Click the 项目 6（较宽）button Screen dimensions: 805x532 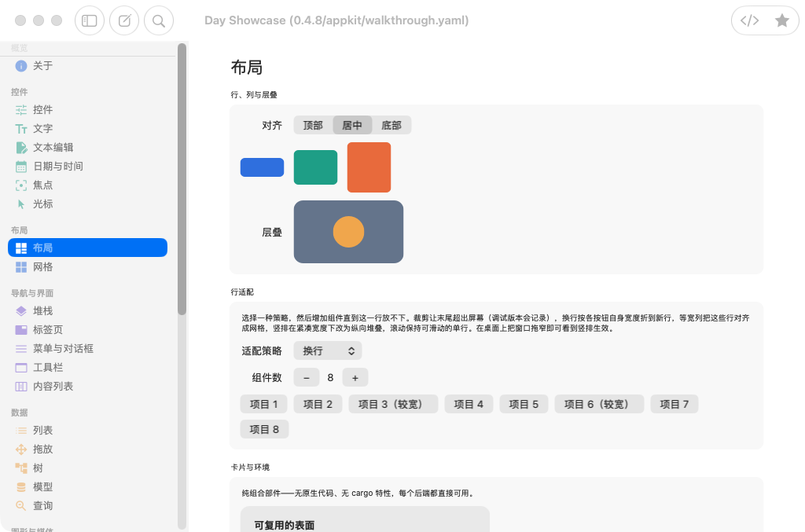599,404
